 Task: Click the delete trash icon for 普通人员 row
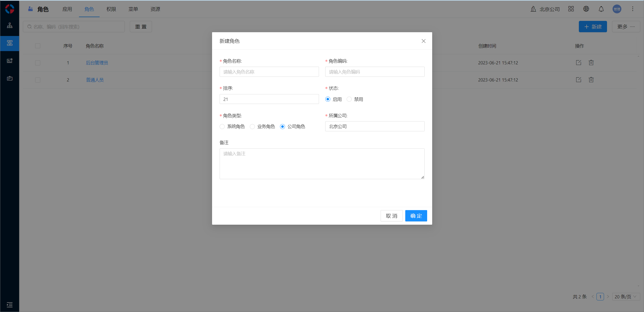591,80
